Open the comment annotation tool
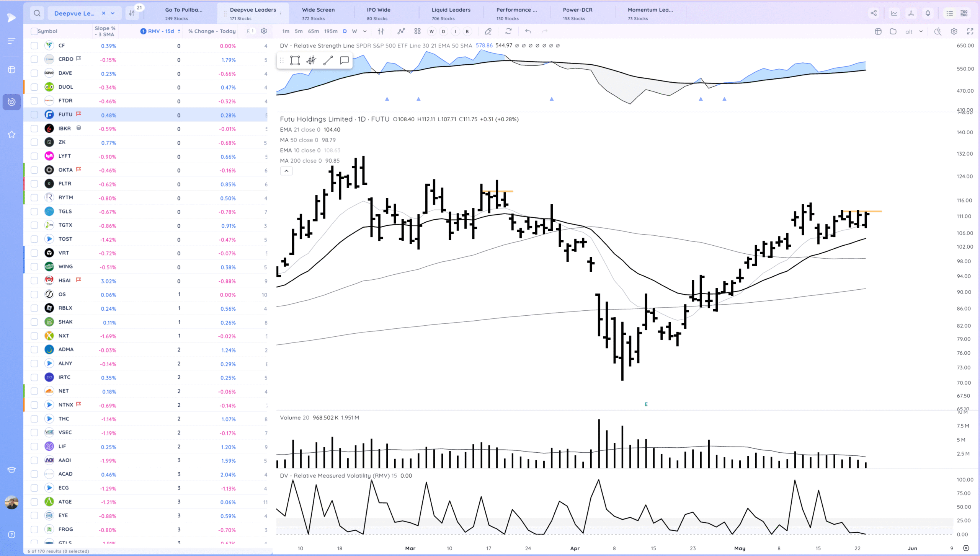 tap(344, 60)
